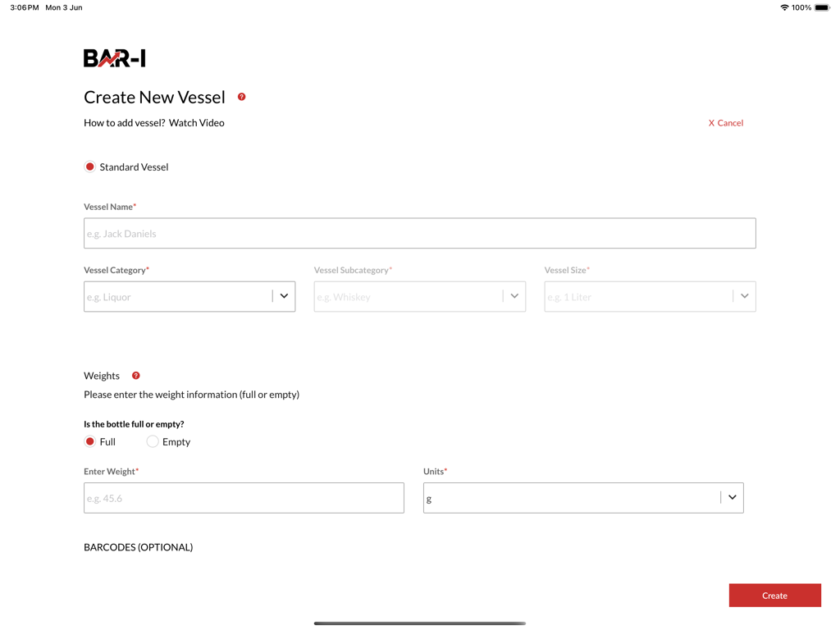The image size is (840, 630).
Task: Open help icon beside Create New Vessel
Action: [x=241, y=97]
